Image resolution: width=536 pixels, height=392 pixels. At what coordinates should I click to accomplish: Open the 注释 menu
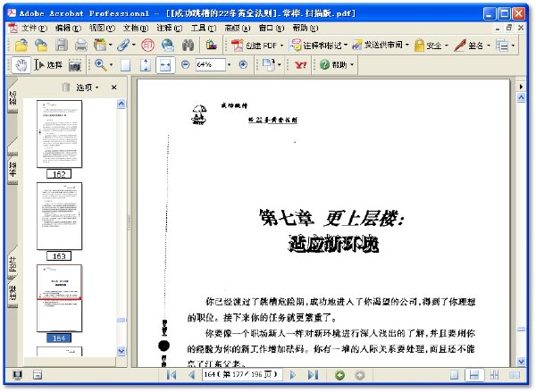click(x=169, y=28)
